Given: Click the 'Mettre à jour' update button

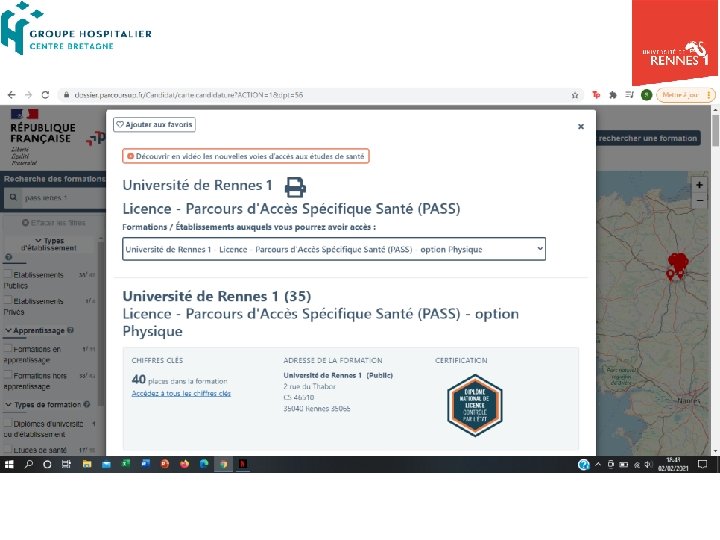Looking at the screenshot, I should [686, 95].
